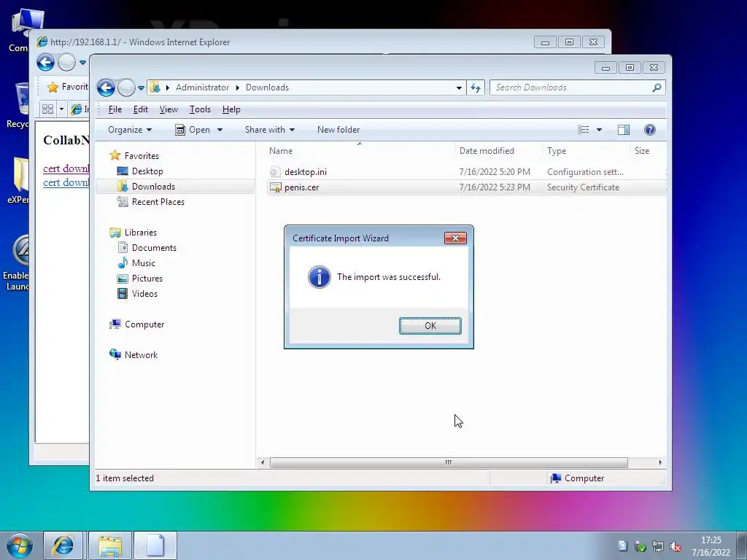Select Computer in the navigation pane
The width and height of the screenshot is (747, 560).
coord(144,324)
